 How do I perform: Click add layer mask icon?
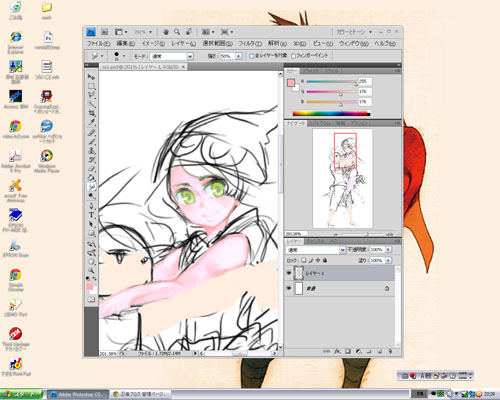click(348, 351)
